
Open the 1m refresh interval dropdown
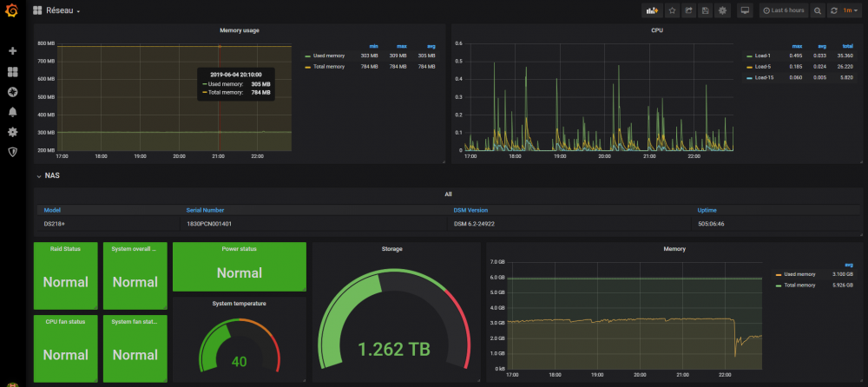point(850,10)
